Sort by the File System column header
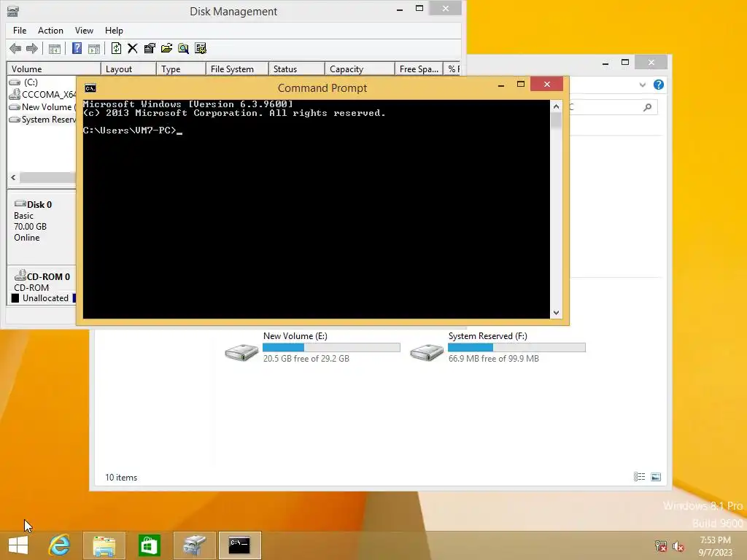 [237, 69]
